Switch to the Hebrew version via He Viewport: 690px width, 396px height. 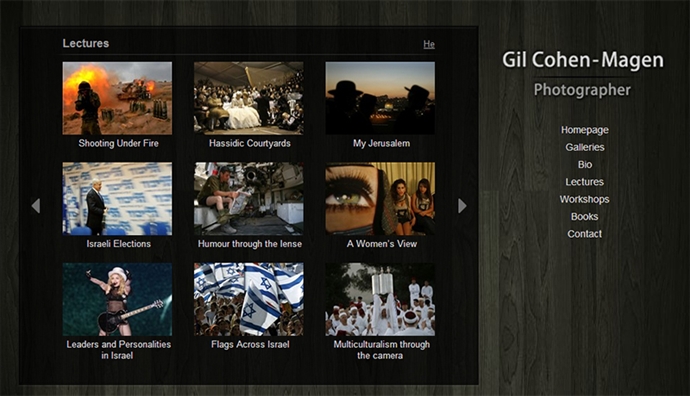click(x=429, y=44)
